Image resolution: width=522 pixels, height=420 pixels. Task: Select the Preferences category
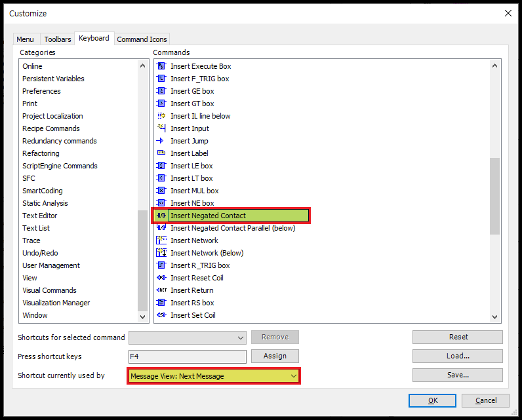click(41, 91)
